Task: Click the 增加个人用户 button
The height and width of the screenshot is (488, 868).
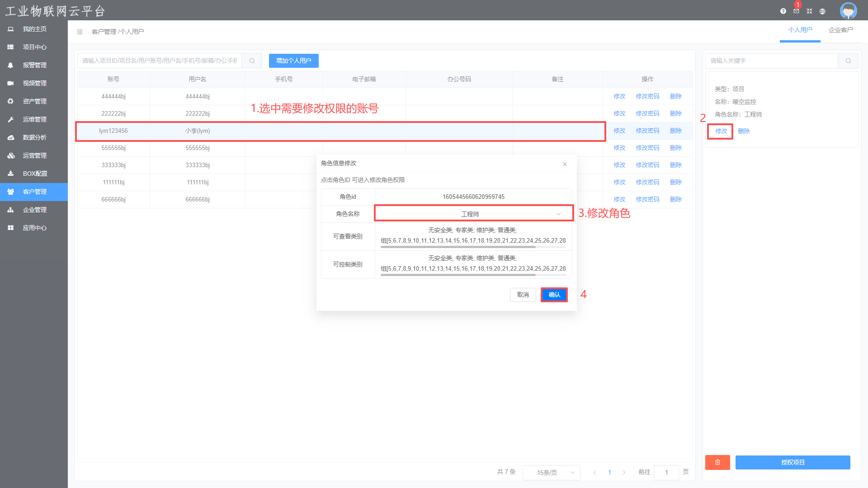Action: pos(293,61)
